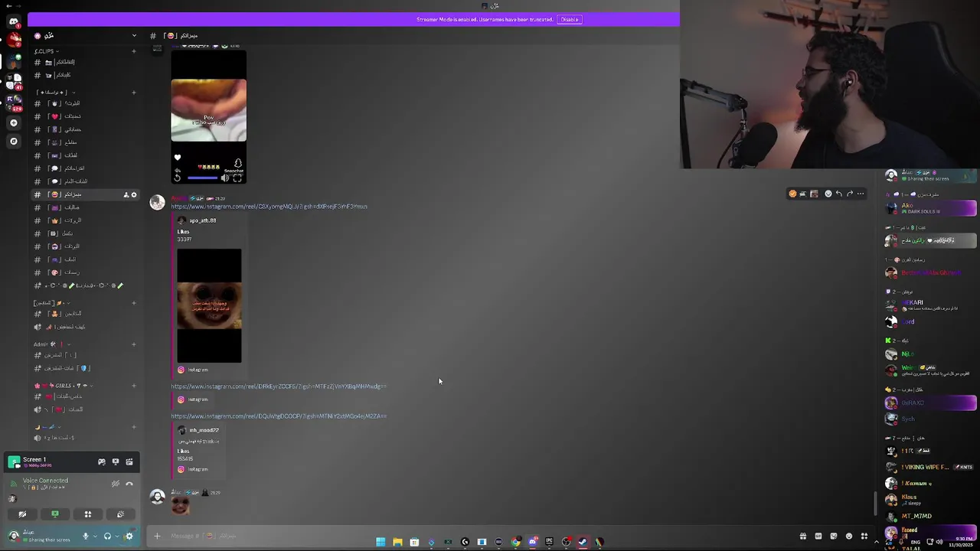Invite people icon on selected channel

point(126,194)
